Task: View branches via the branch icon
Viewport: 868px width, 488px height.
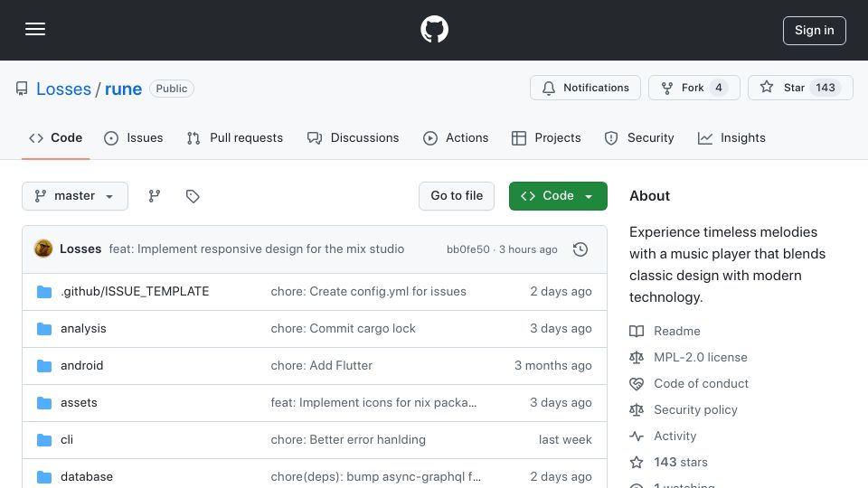Action: (155, 196)
